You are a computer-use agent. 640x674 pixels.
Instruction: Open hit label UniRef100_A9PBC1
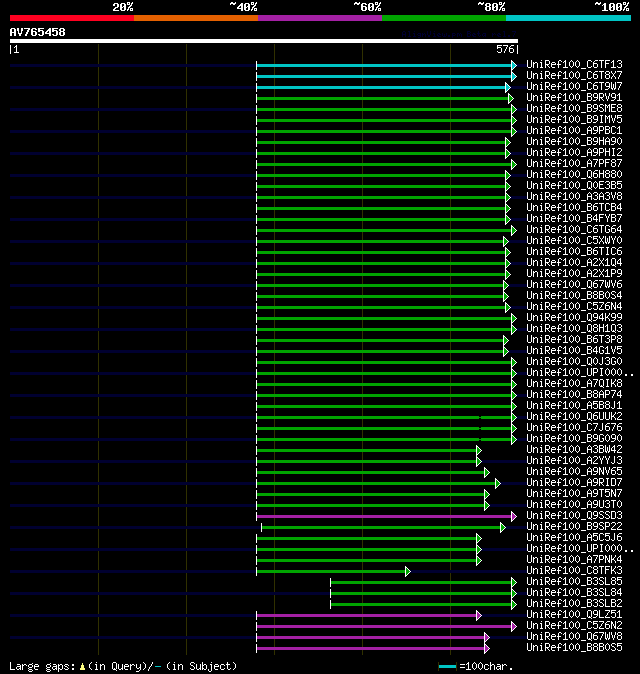point(574,130)
